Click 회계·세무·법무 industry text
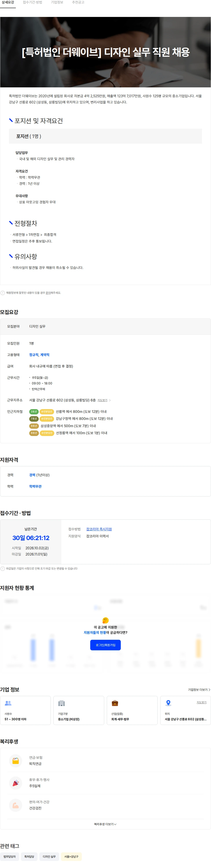Viewport: 211px width, 868px height. tap(120, 719)
